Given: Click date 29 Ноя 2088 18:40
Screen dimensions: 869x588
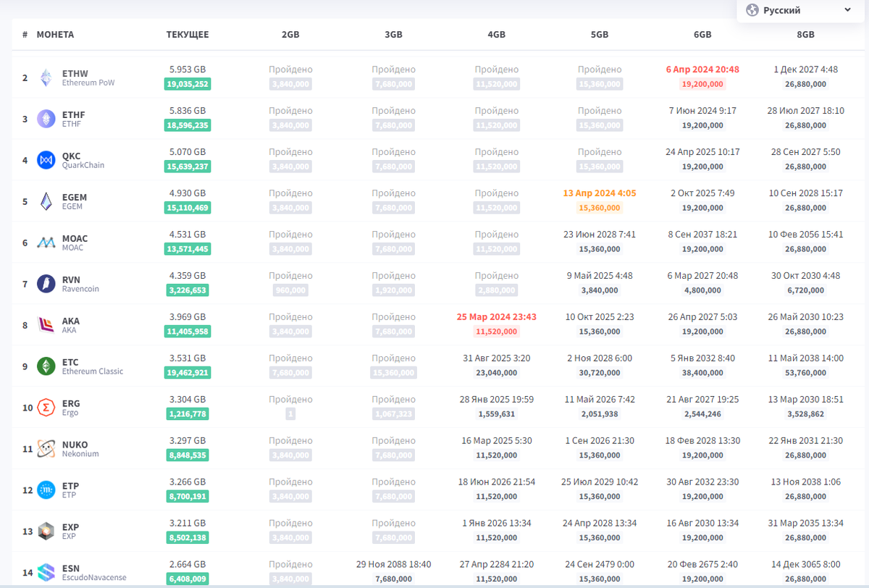Looking at the screenshot, I should point(393,565).
